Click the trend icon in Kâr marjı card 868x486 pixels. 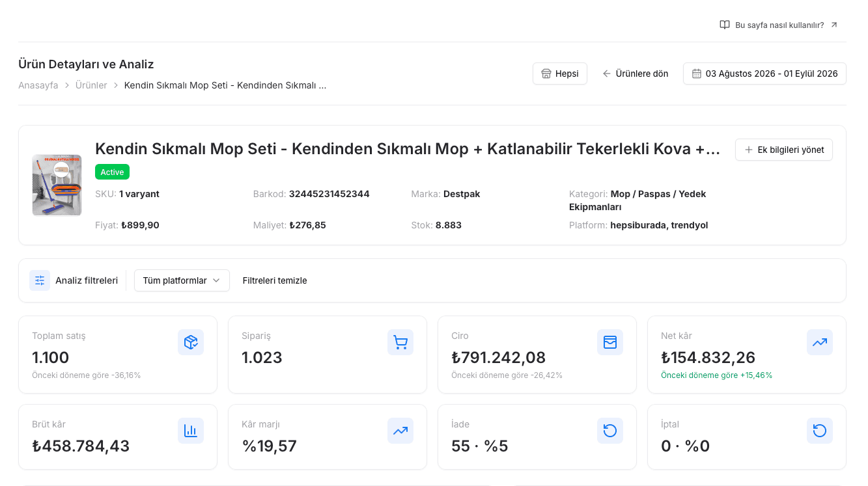tap(400, 431)
